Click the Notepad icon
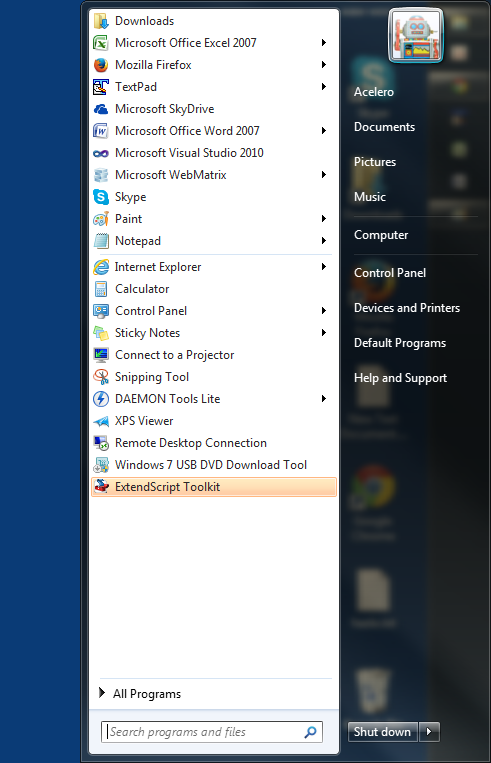Viewport: 491px width, 763px height. 101,241
